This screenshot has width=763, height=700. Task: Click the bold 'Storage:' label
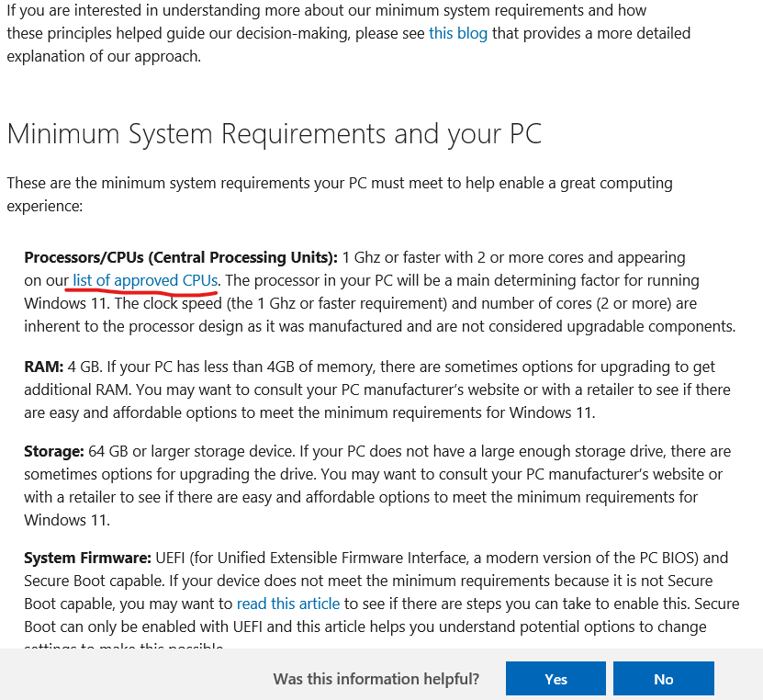(54, 451)
